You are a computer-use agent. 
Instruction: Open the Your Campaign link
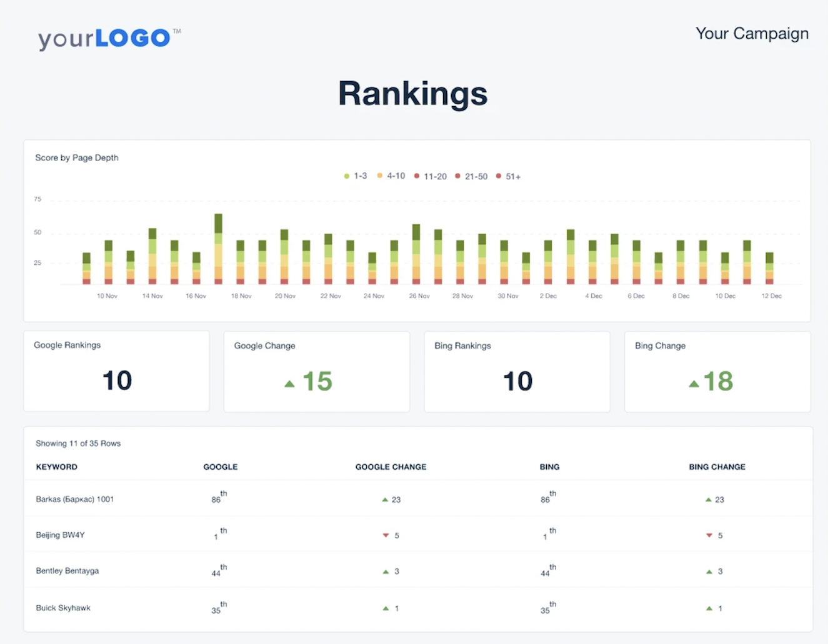coord(752,34)
